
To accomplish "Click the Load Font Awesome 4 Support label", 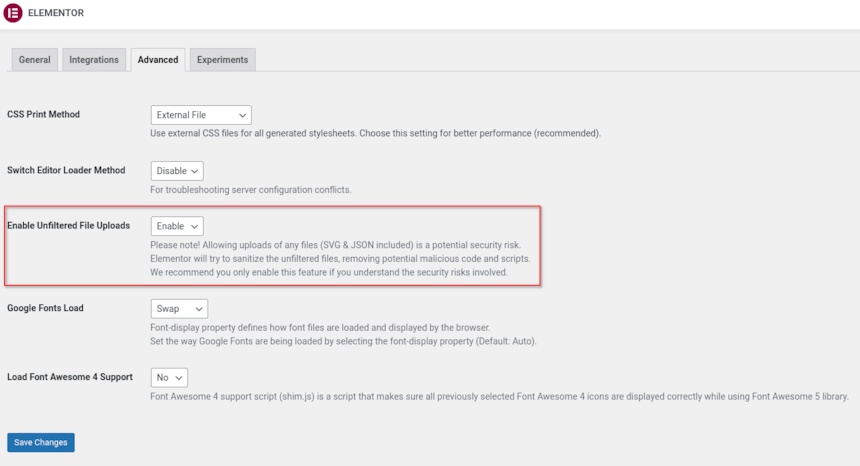I will coord(70,377).
